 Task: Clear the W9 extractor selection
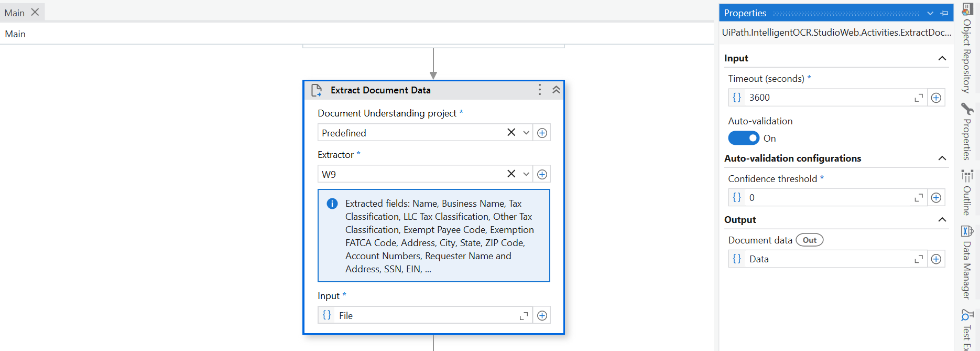pos(511,174)
